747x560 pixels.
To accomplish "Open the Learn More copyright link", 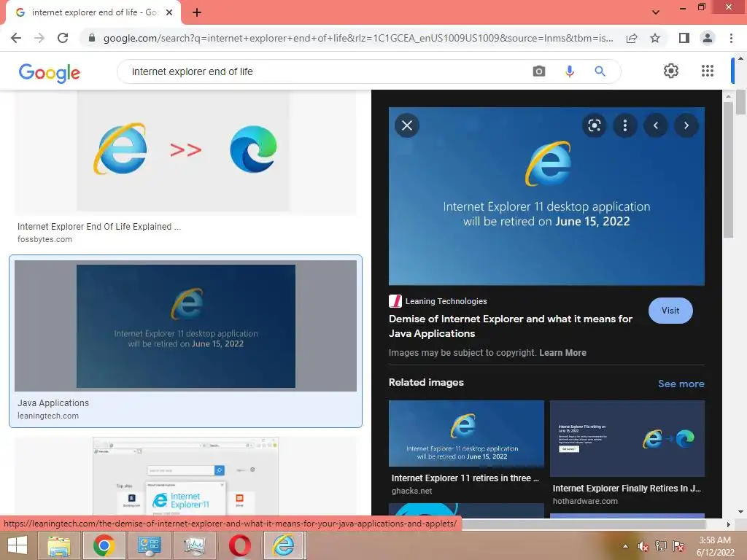I will click(x=562, y=353).
